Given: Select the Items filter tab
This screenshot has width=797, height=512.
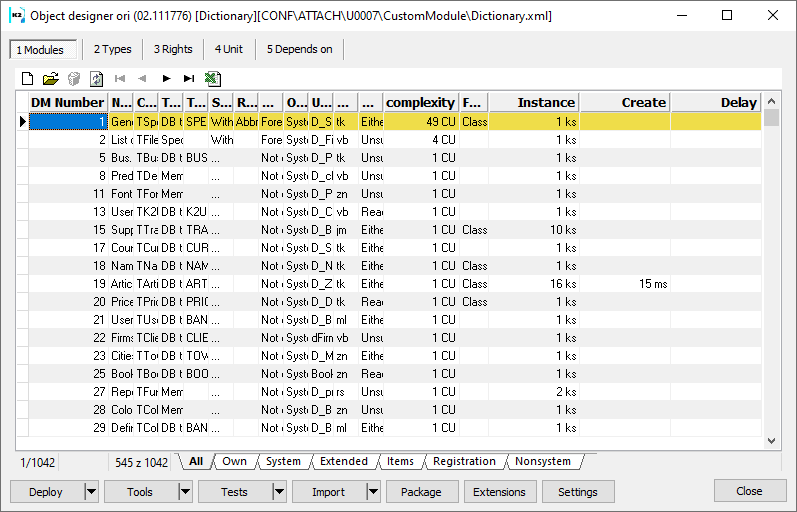Looking at the screenshot, I should [400, 461].
